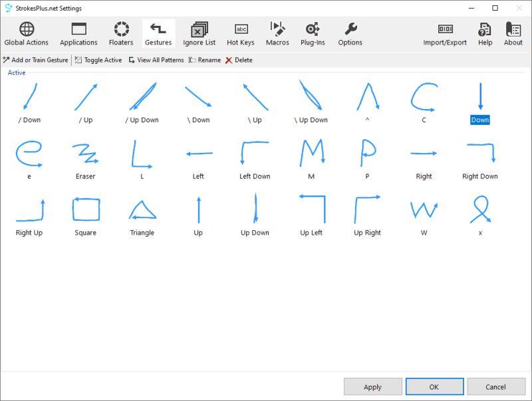Viewport: 532px width, 401px height.
Task: Switch to the Floaters section
Action: click(121, 34)
